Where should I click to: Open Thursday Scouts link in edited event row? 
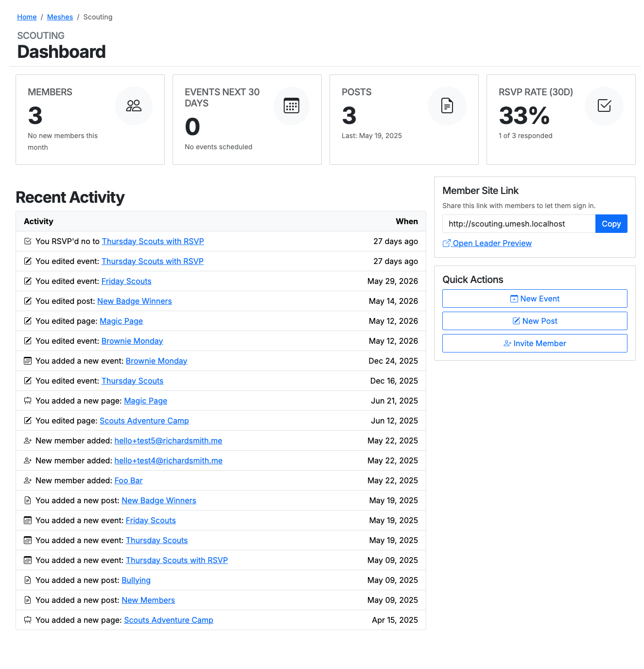132,381
